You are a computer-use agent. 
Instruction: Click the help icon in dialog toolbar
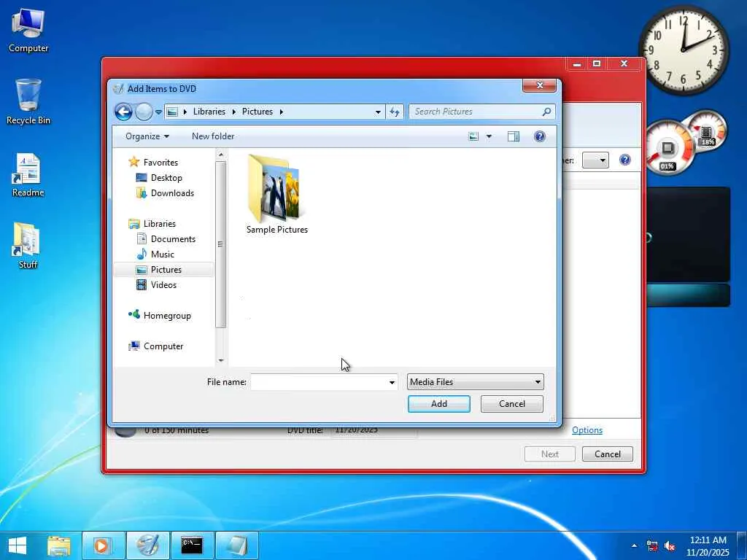coord(539,136)
